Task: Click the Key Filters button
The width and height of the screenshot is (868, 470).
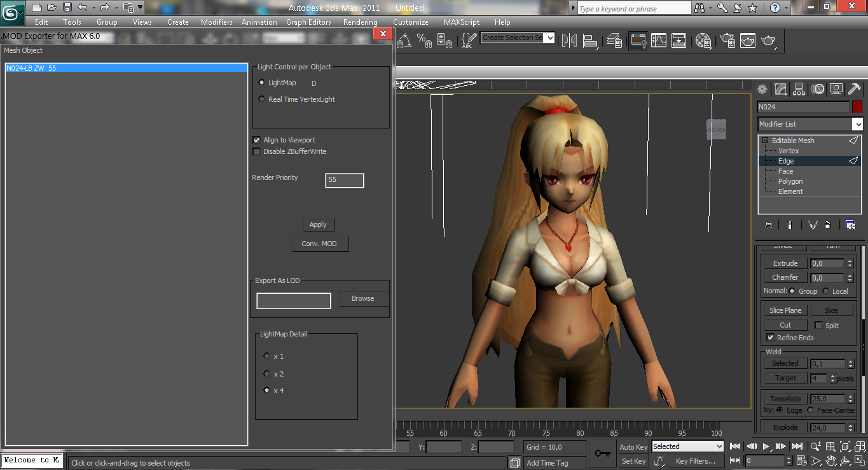Action: pyautogui.click(x=696, y=461)
